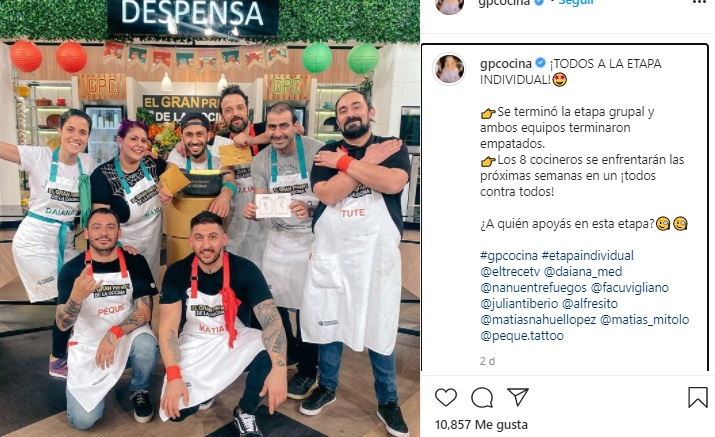The width and height of the screenshot is (715, 437).
Task: Visit the @daiana_med profile
Action: [x=583, y=272]
